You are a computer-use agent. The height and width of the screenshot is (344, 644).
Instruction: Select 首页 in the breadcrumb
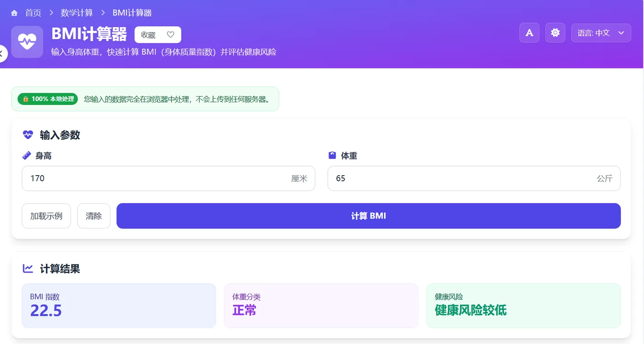33,12
